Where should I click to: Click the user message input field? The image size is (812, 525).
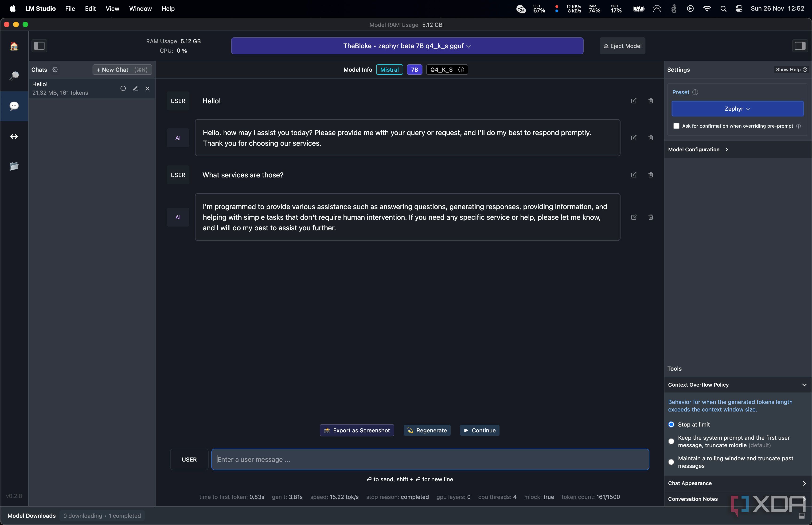click(x=430, y=459)
